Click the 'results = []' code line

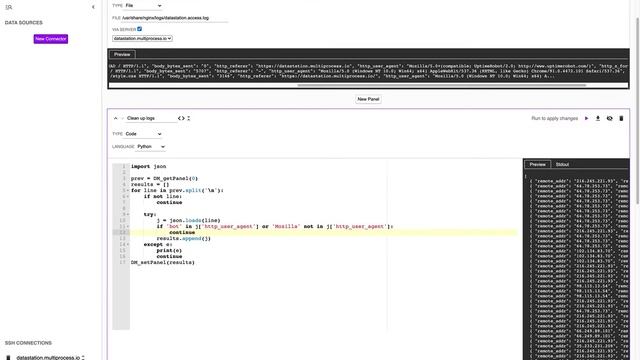tap(150, 184)
